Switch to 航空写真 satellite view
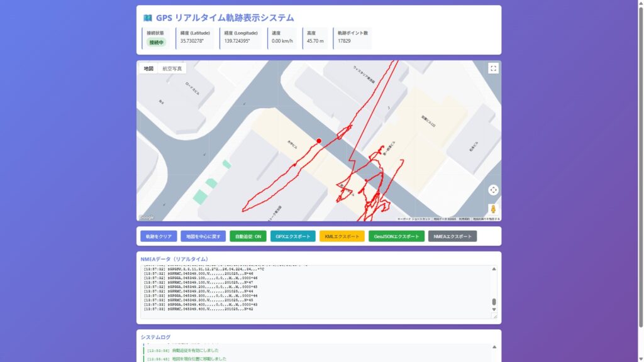 [172, 69]
